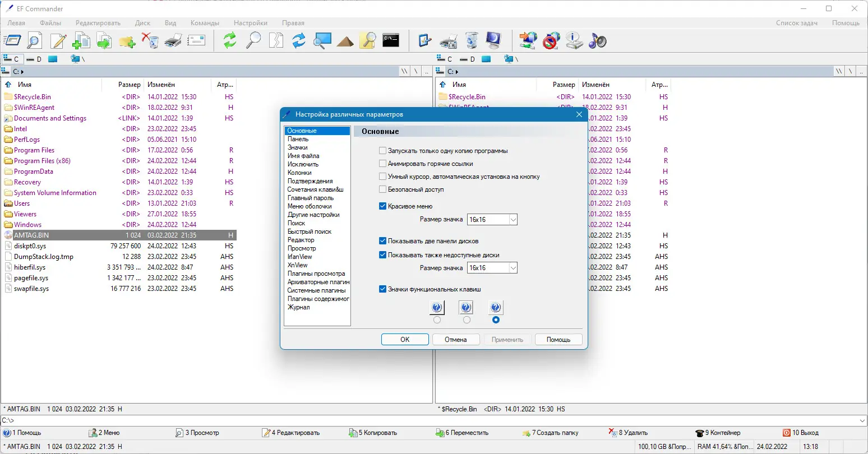
Task: Click the delete toolbar icon with red X
Action: [x=150, y=40]
